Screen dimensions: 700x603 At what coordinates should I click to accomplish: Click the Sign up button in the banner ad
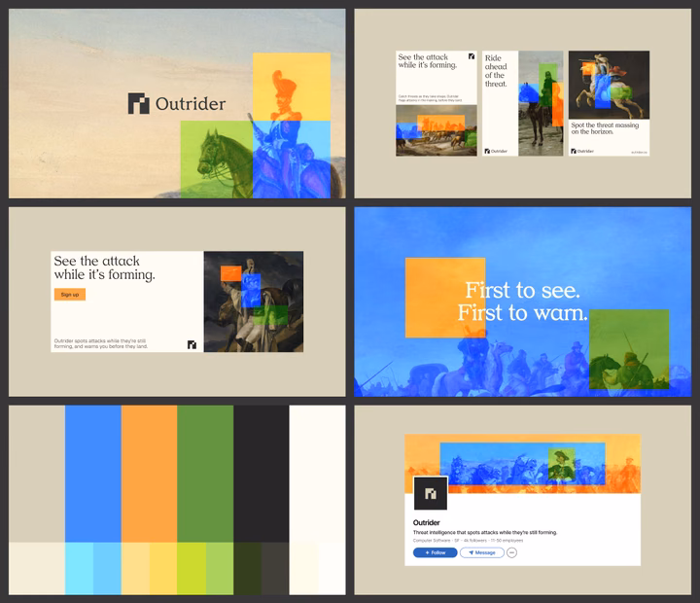[x=70, y=295]
